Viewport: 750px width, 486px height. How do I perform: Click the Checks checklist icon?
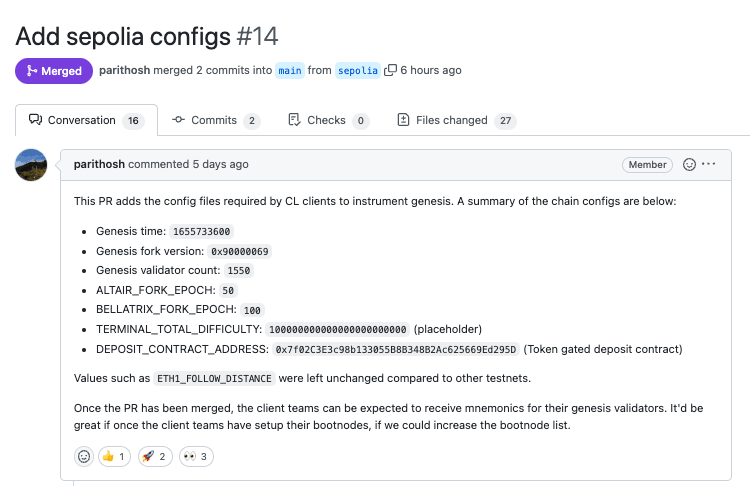pyautogui.click(x=294, y=120)
